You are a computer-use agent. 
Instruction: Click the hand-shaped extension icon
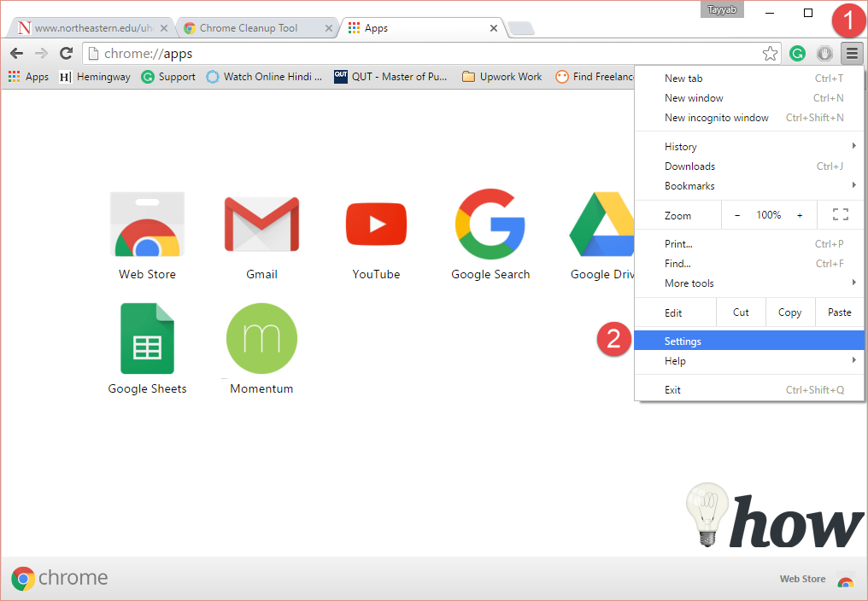[x=824, y=54]
